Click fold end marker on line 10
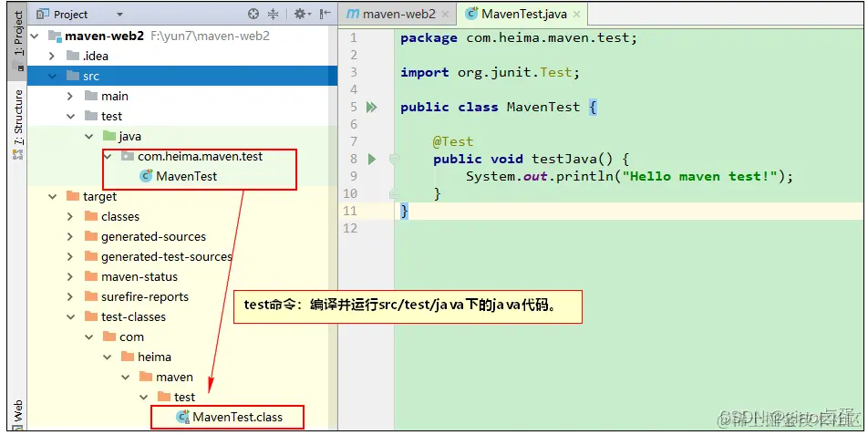868x435 pixels. [394, 193]
